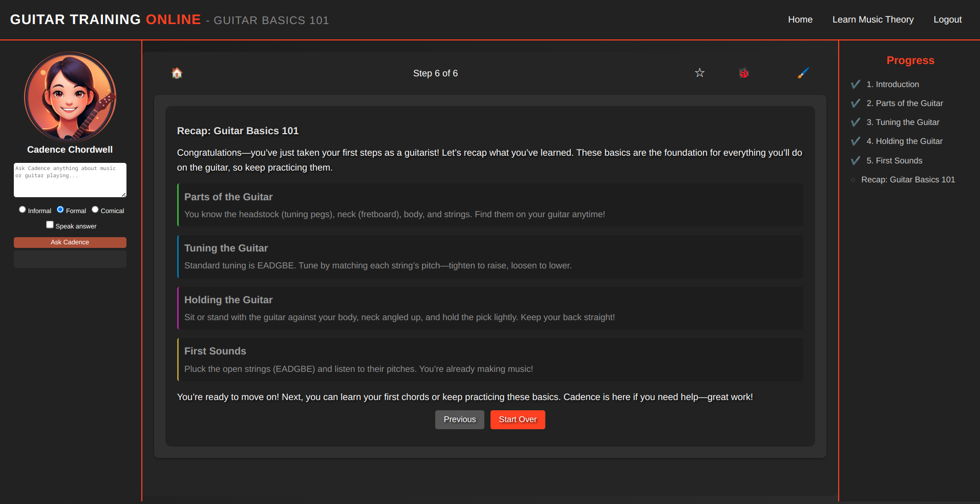980x504 pixels.
Task: Open the Home navigation link
Action: pyautogui.click(x=800, y=19)
